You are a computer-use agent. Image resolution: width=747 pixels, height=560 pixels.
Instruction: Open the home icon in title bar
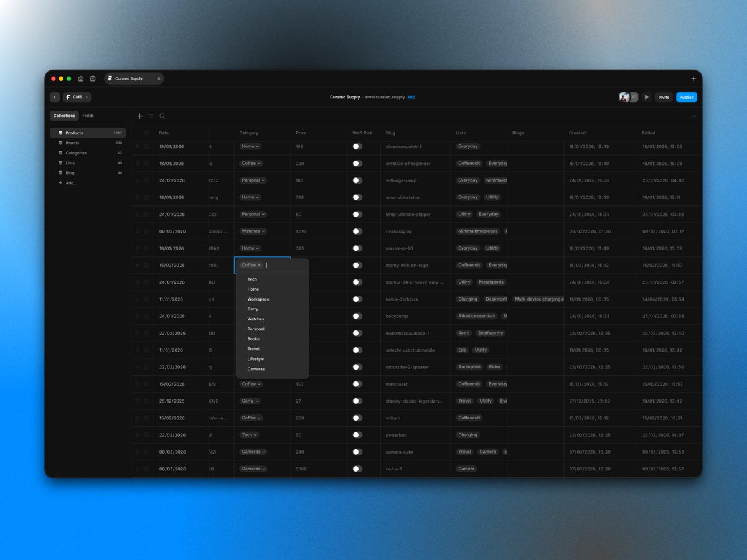click(81, 78)
